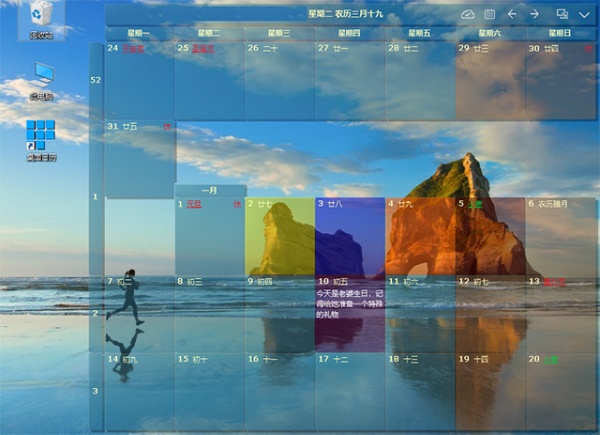Select the December 27 cell
The width and height of the screenshot is (600, 435).
coord(350,81)
